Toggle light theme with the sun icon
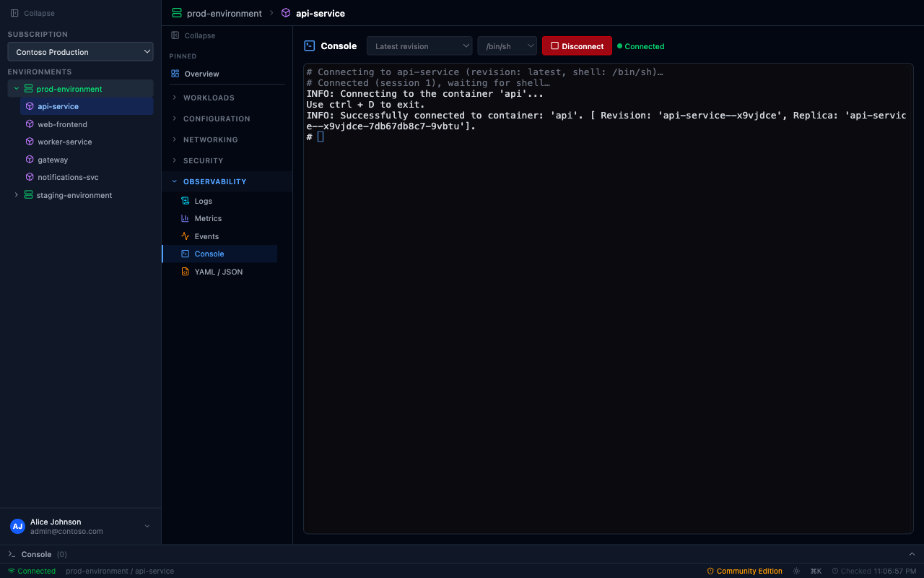Viewport: 924px width, 578px height. pos(796,571)
